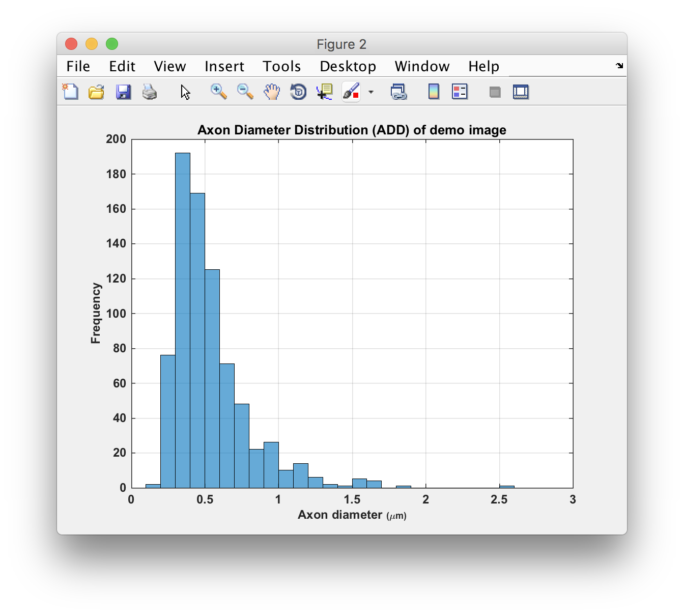This screenshot has height=616, width=684.
Task: Open the View menu
Action: 170,66
